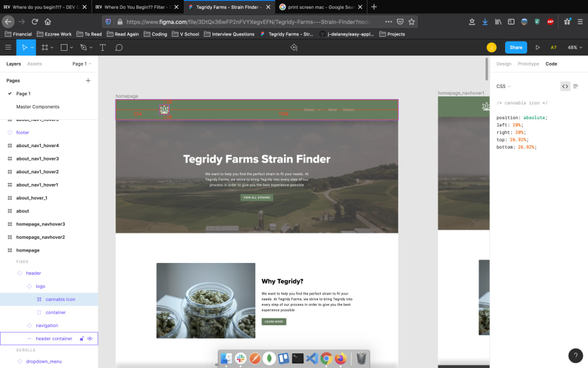Switch to the Layers tab
Screen dimensions: 588x368
click(x=13, y=64)
